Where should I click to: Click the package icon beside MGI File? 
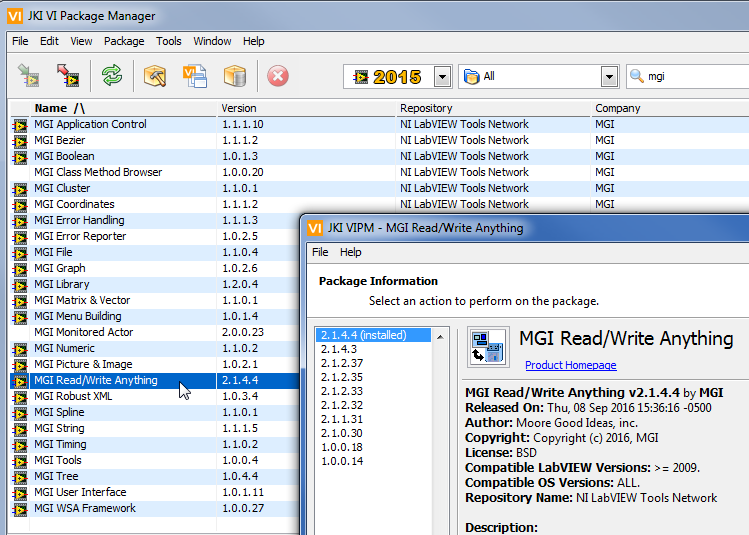[x=20, y=254]
